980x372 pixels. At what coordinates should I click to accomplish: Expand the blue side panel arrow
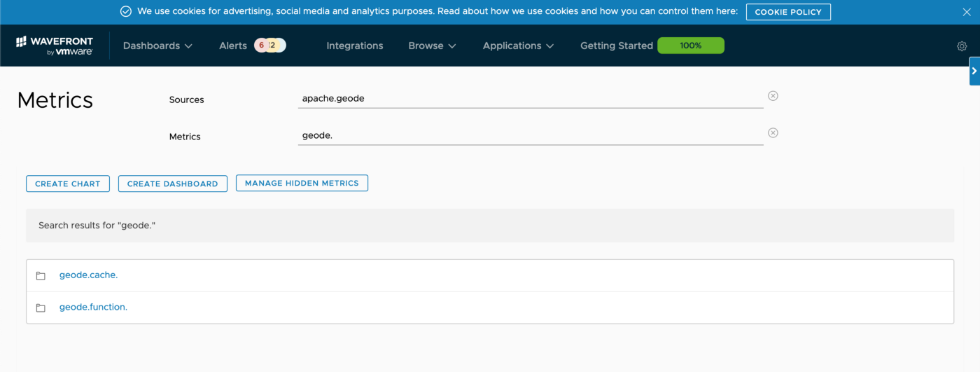tap(974, 71)
